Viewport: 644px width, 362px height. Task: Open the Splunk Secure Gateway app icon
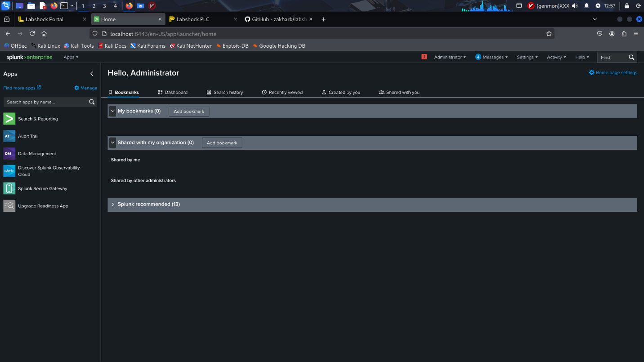(9, 188)
